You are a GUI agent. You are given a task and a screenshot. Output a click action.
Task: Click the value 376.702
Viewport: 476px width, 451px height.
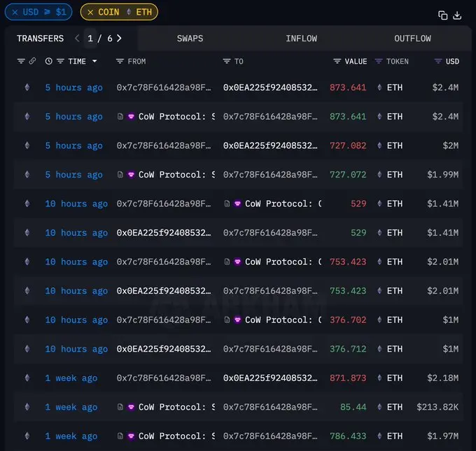click(x=348, y=320)
